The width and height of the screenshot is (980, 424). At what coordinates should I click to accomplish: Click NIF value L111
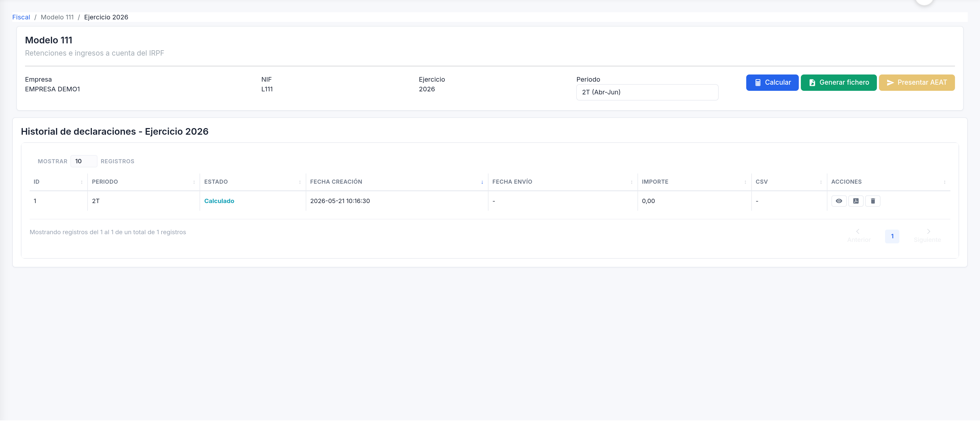pos(267,89)
